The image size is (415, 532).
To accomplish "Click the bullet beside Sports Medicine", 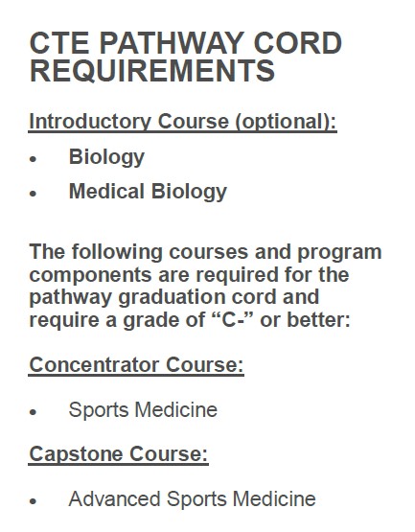I will coord(33,412).
